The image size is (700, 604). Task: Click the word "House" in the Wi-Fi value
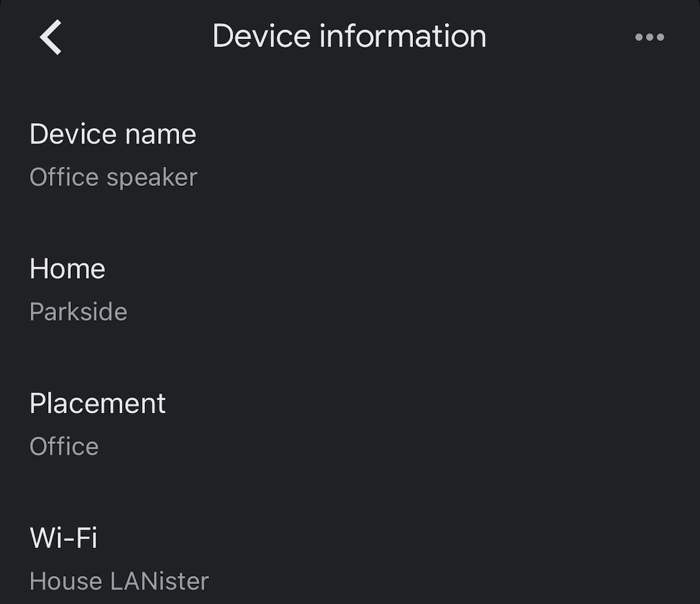pyautogui.click(x=66, y=581)
